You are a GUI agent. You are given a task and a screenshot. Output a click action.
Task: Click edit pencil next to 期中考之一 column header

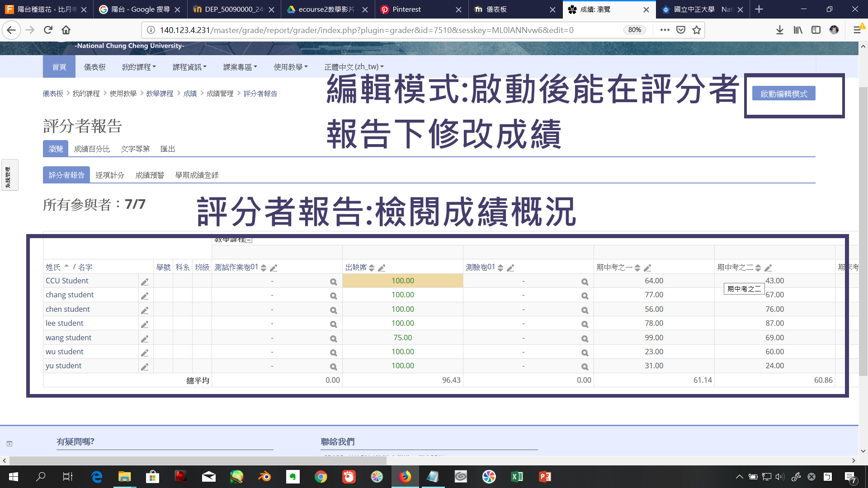click(x=647, y=268)
